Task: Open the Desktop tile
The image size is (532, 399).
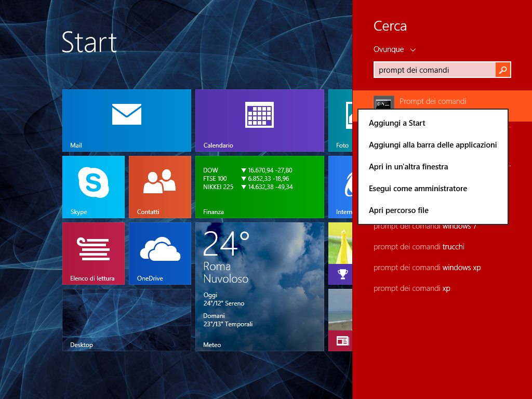Action: tap(126, 320)
